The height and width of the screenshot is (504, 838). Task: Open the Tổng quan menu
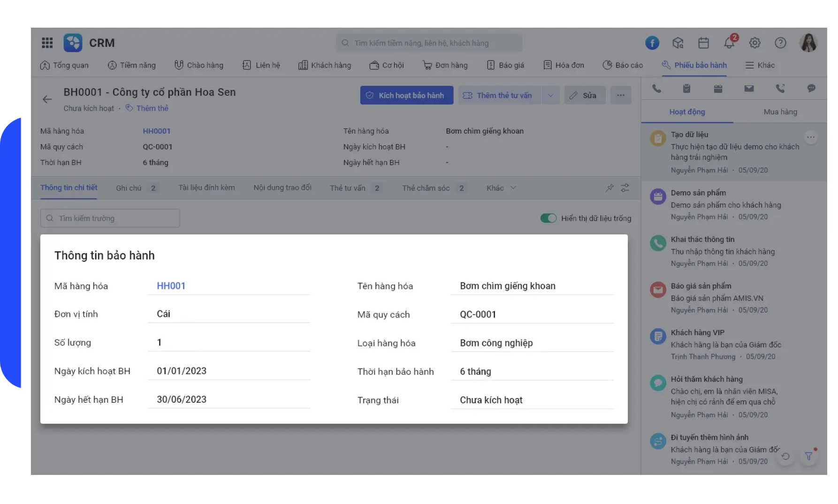point(65,65)
